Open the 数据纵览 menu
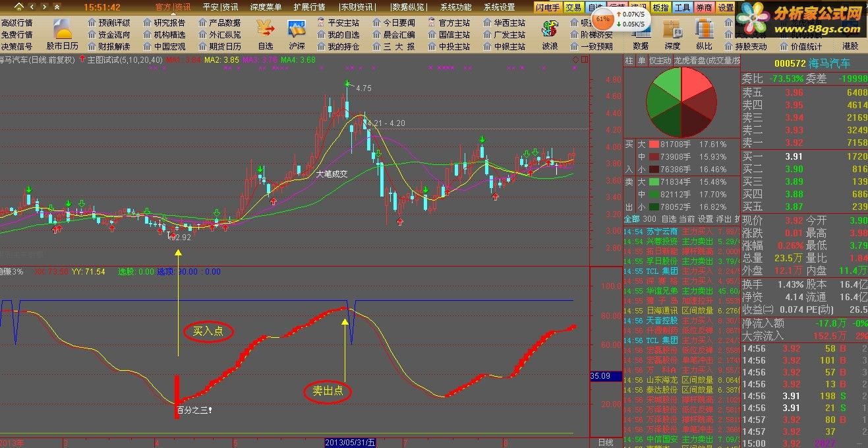Viewport: 868px width, 448px height. pos(409,7)
